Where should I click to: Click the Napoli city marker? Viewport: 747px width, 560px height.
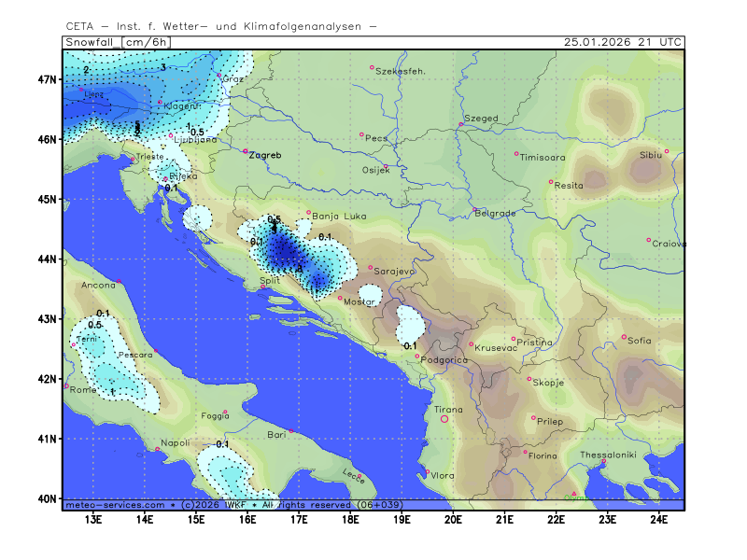(157, 450)
